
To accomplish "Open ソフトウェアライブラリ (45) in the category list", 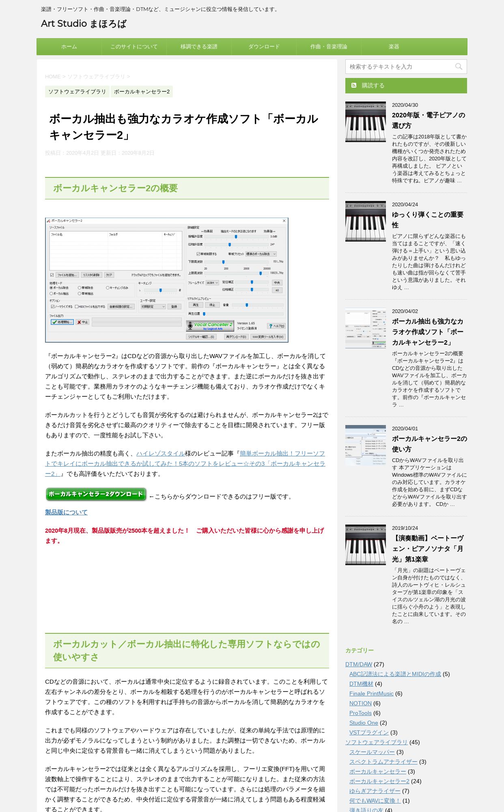I will [376, 742].
